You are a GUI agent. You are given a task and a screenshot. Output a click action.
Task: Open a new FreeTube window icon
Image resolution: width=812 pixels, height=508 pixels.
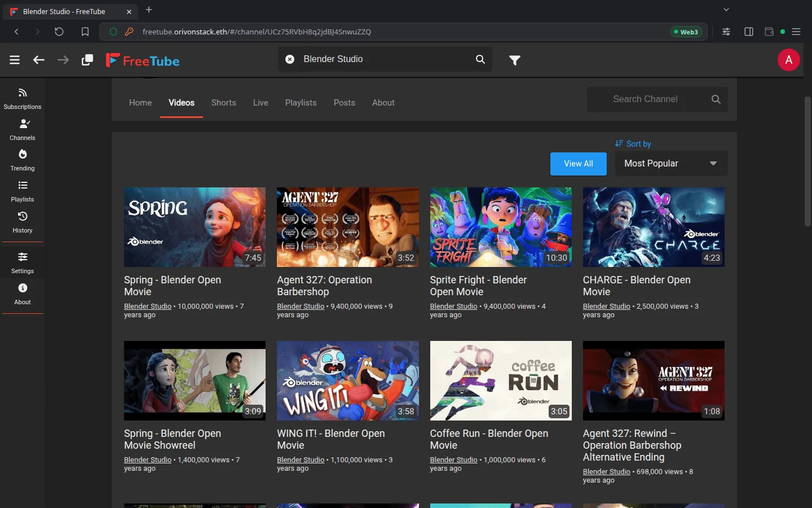(x=87, y=60)
